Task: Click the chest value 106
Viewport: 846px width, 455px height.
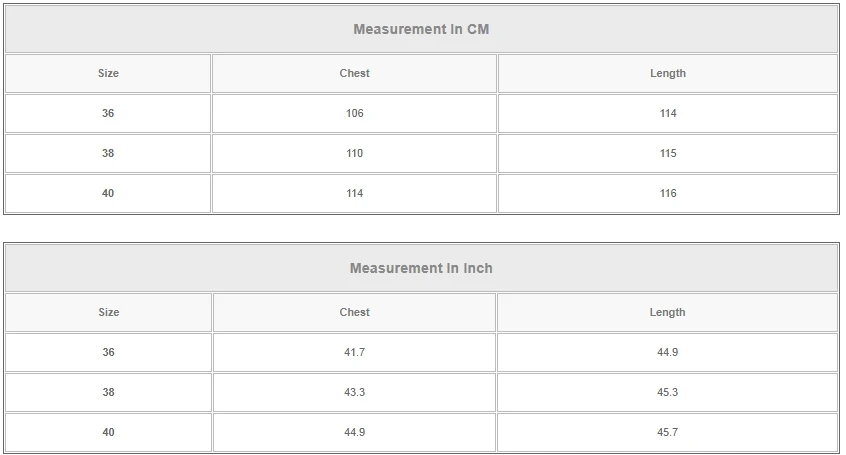Action: pos(354,113)
